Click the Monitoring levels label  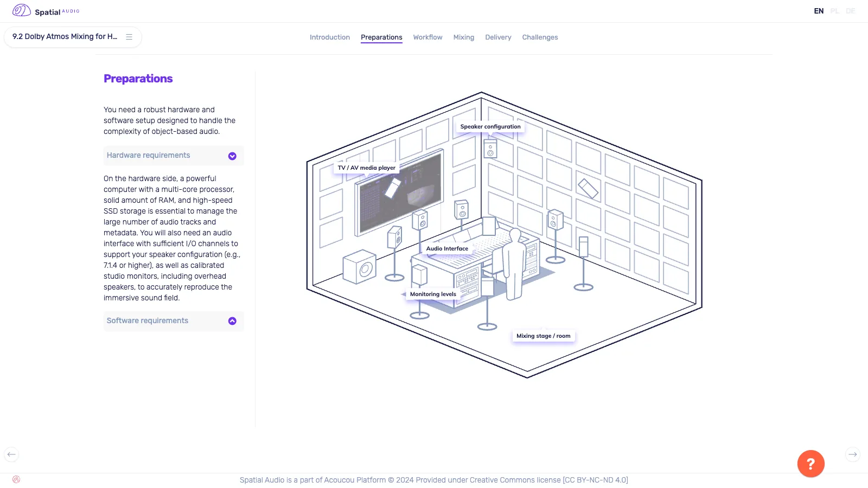click(x=433, y=294)
